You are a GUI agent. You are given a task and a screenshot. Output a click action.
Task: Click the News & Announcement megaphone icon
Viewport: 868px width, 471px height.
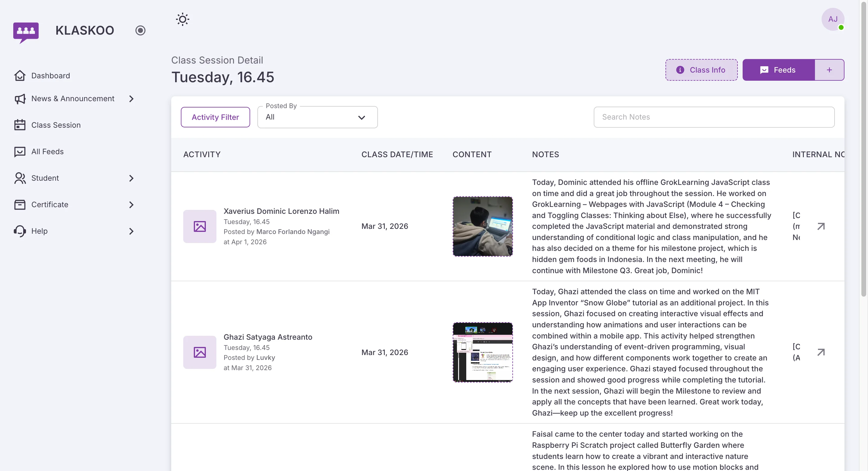coord(20,99)
